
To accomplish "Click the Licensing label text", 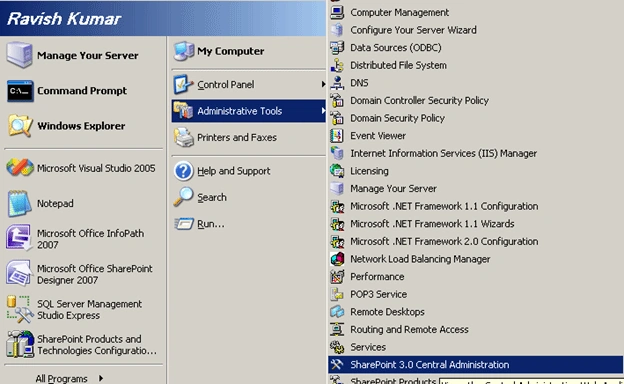I will click(369, 171).
